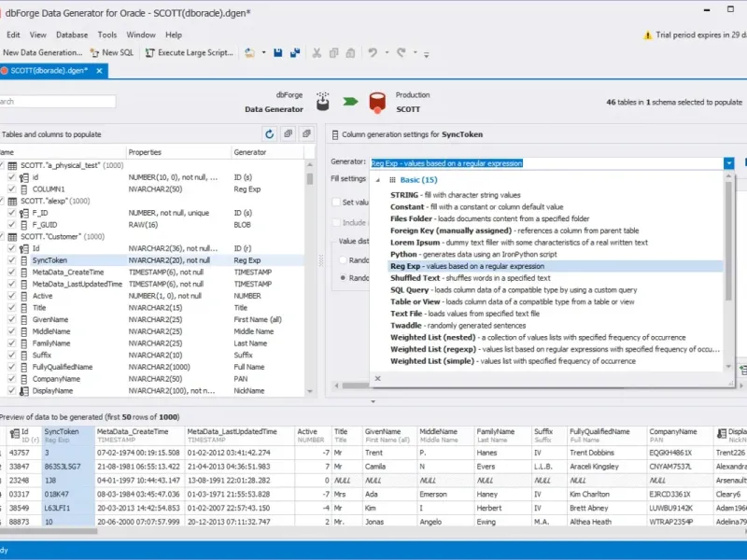
Task: Click the Undo arrow icon
Action: (373, 53)
